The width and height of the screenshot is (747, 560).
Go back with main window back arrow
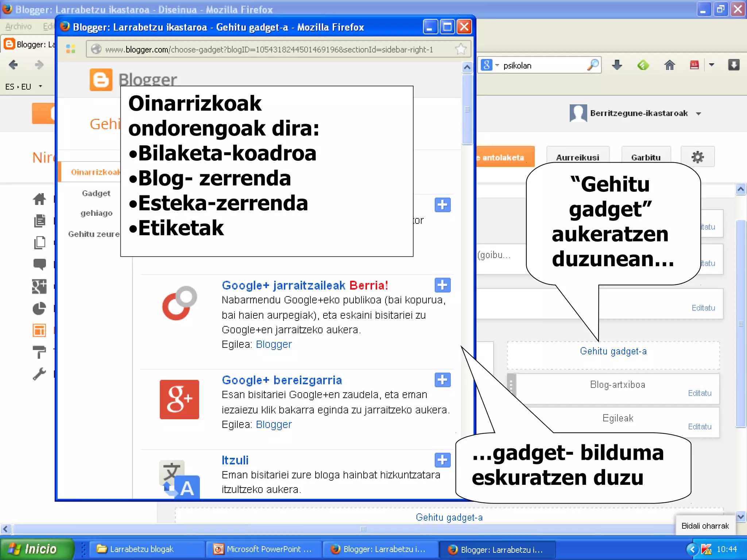pos(13,65)
